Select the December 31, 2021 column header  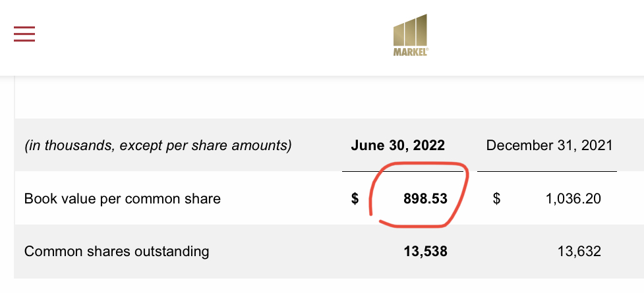(549, 146)
